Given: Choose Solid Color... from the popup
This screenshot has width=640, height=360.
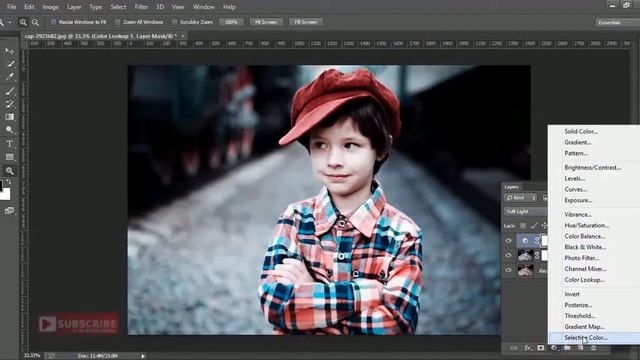Looking at the screenshot, I should pyautogui.click(x=594, y=131).
